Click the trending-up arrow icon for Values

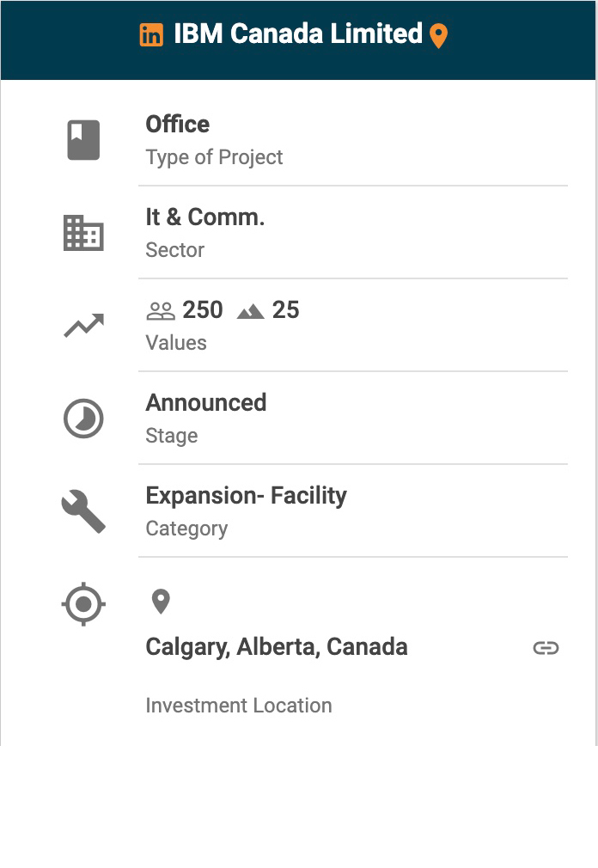(x=83, y=326)
